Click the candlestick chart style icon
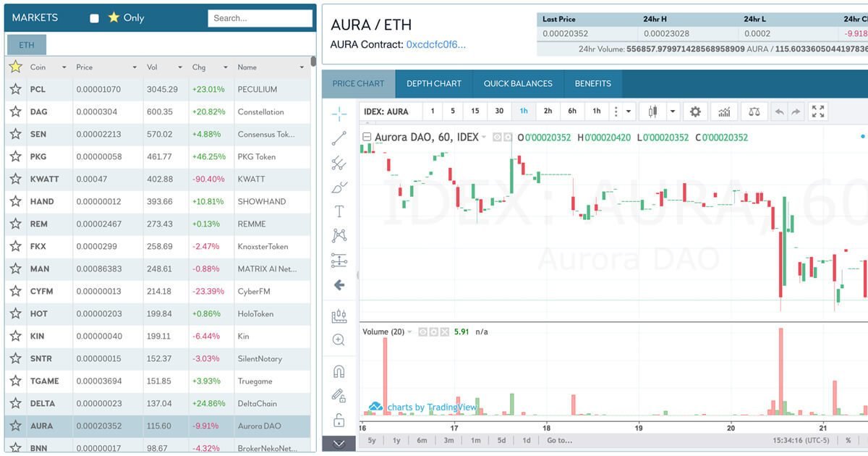 coord(652,111)
